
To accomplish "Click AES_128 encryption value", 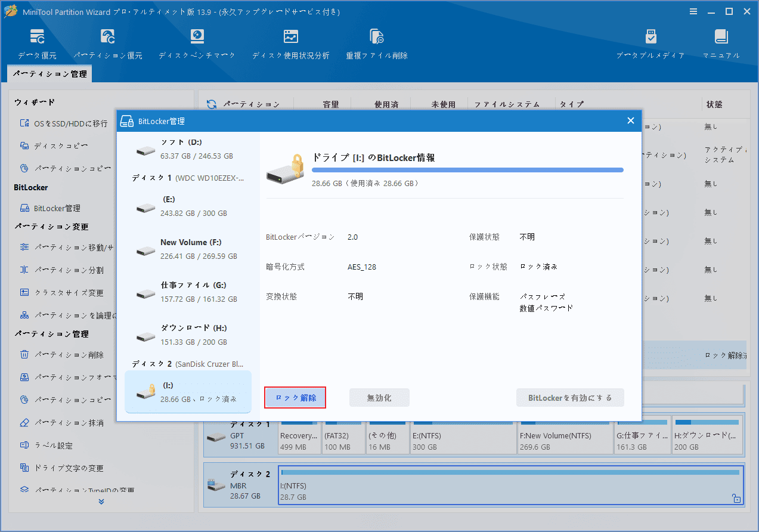I will pos(362,267).
